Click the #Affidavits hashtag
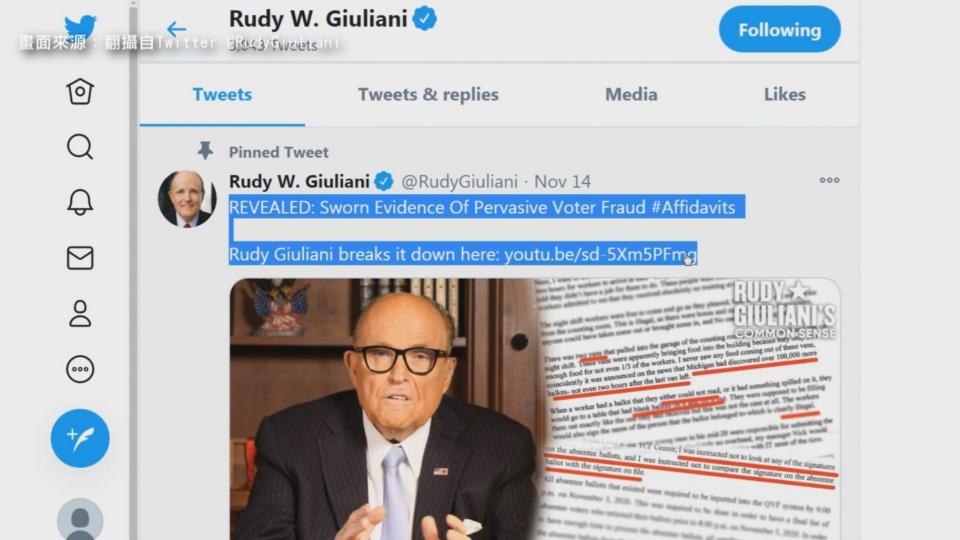Screen dimensions: 960x540 point(693,207)
